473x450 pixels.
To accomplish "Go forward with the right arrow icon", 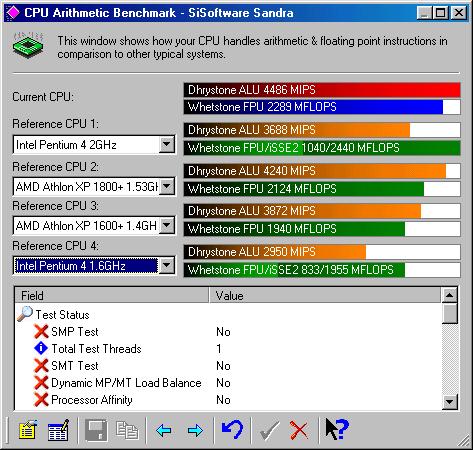I will (195, 430).
